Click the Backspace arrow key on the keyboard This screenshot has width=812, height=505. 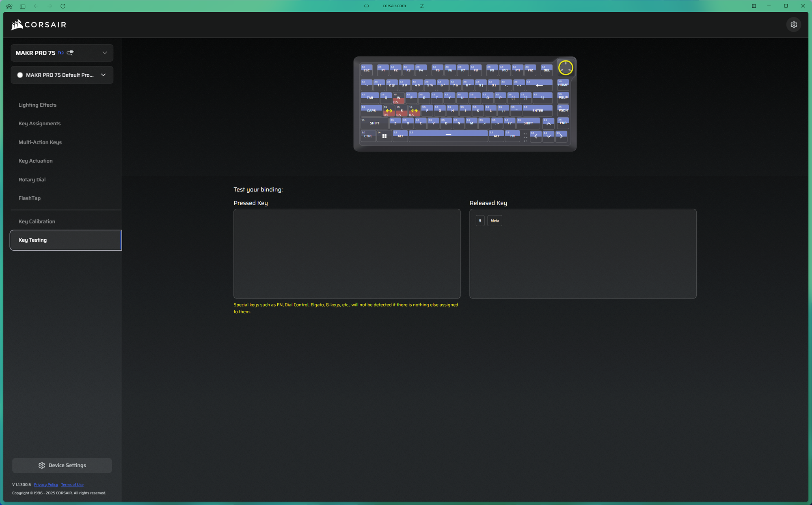(x=539, y=85)
